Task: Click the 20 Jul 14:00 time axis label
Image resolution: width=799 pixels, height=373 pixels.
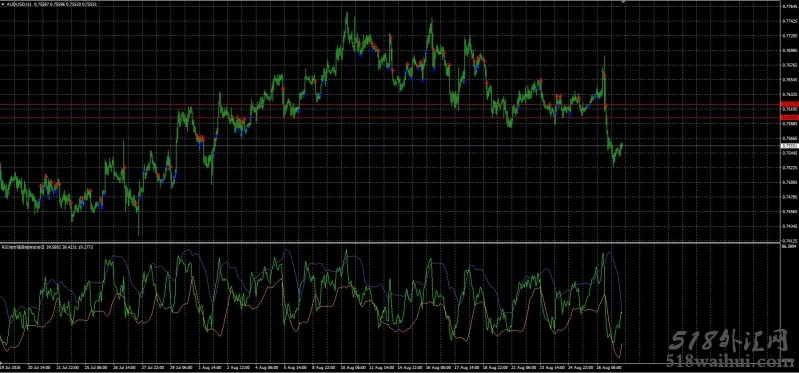Action: point(39,367)
